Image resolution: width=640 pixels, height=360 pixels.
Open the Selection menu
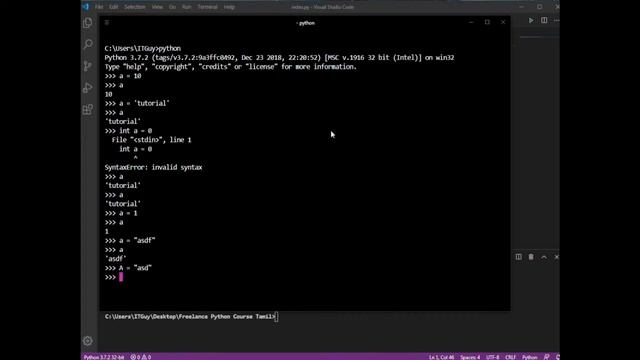[x=135, y=7]
